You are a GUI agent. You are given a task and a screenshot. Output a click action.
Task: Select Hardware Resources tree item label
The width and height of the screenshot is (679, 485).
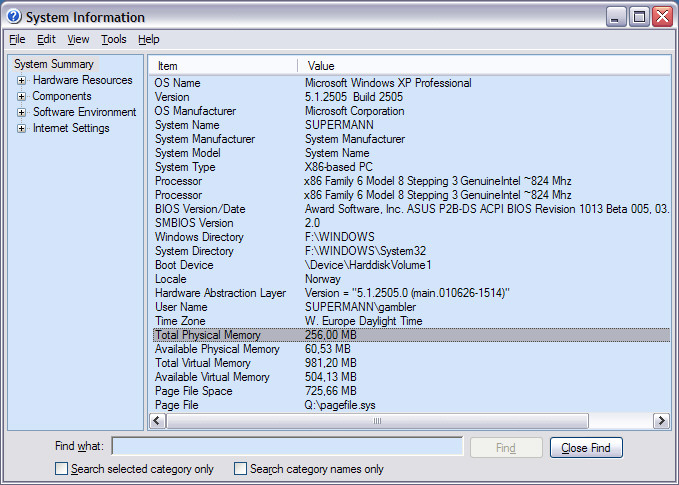(83, 80)
